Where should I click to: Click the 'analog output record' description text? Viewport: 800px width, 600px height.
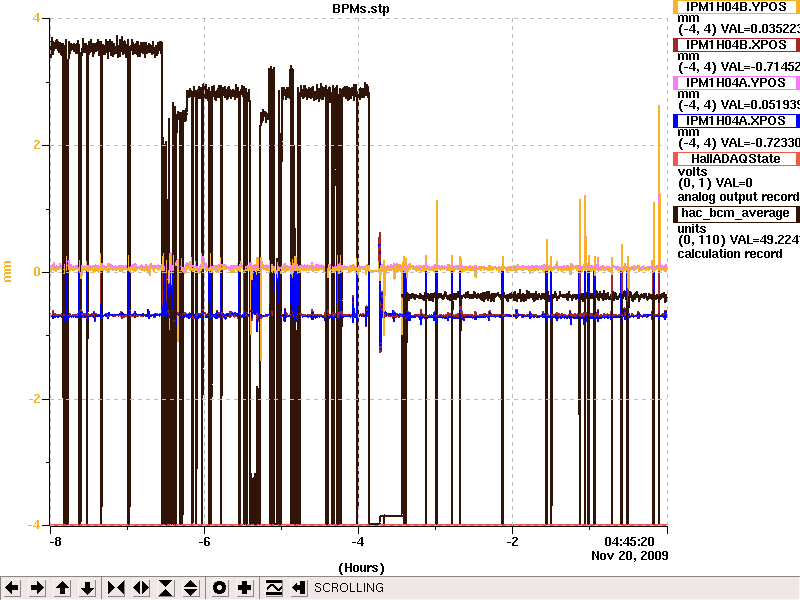tap(738, 197)
